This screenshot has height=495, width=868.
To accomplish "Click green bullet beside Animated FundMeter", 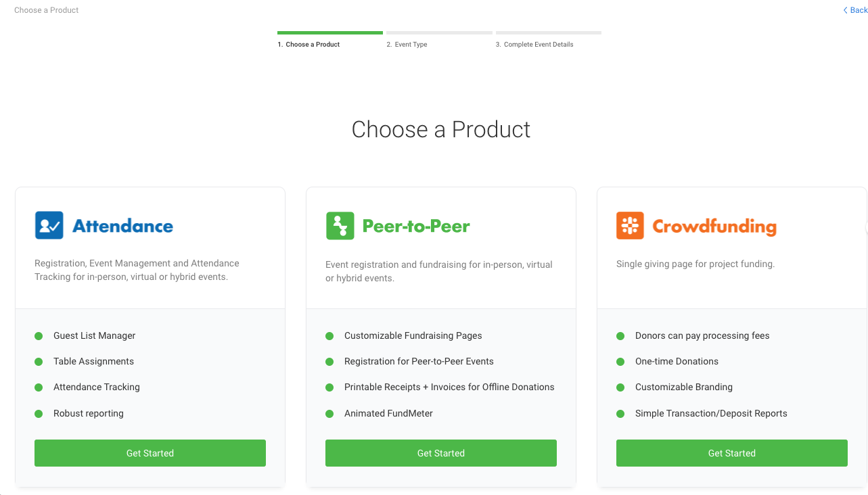I will (329, 414).
